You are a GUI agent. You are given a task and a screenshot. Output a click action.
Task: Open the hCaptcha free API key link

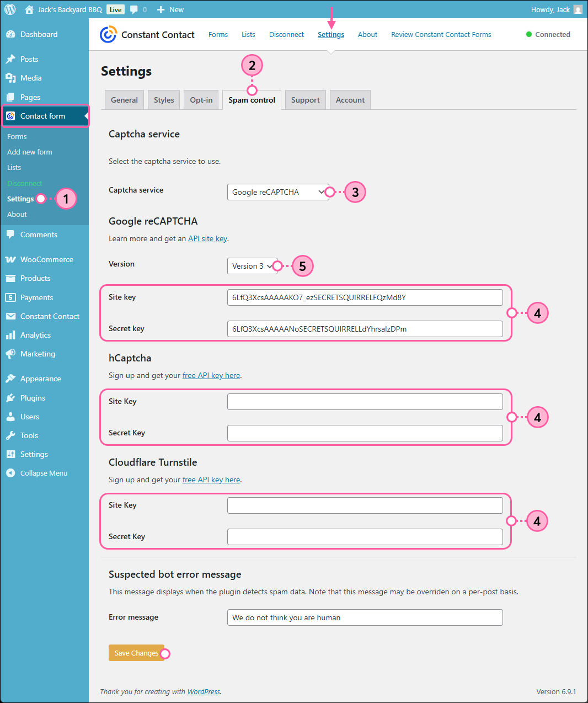[211, 375]
